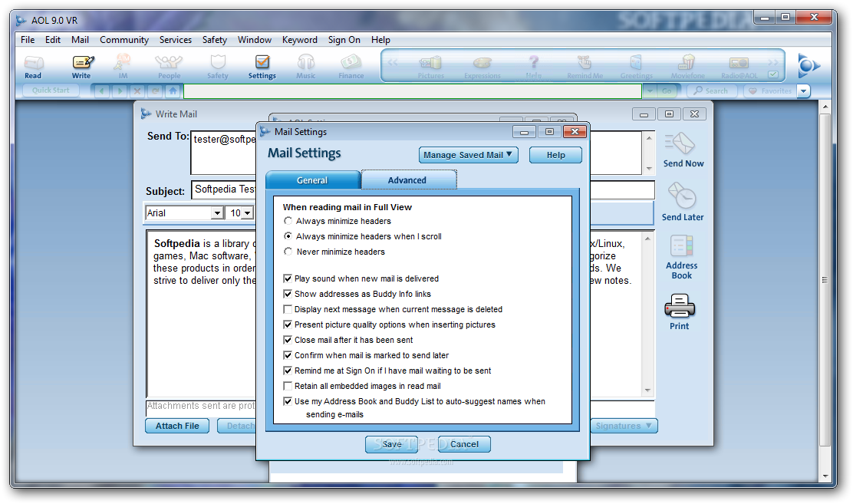Open the File menu
853x504 pixels.
point(28,40)
